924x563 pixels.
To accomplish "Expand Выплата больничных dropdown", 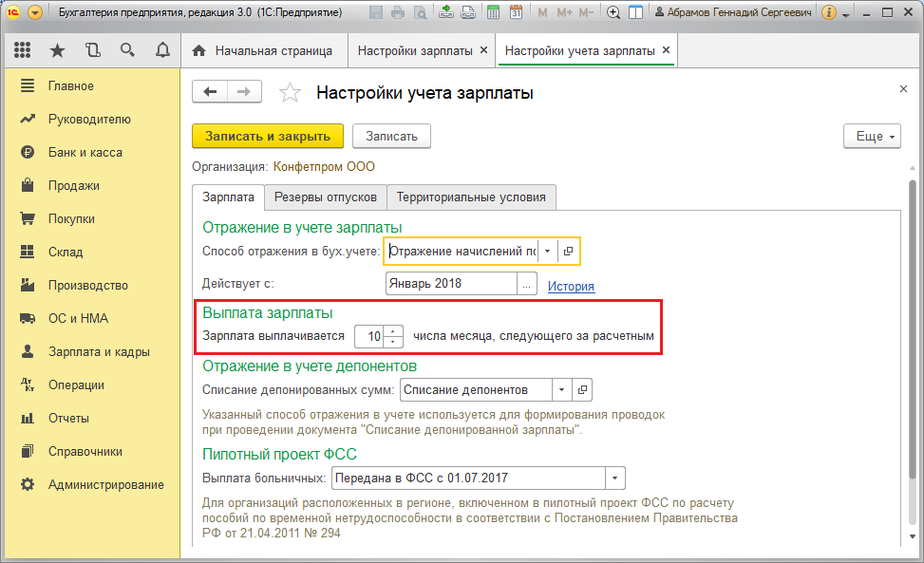I will [614, 479].
